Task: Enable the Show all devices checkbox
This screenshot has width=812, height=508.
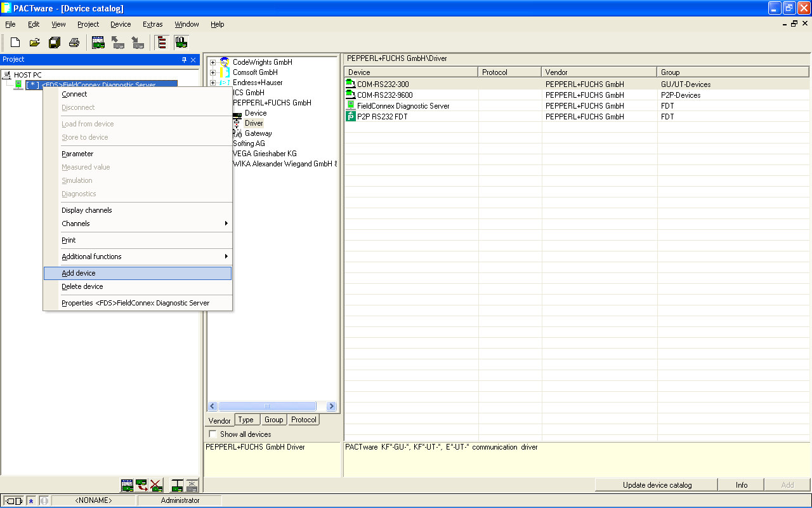Action: [x=213, y=434]
